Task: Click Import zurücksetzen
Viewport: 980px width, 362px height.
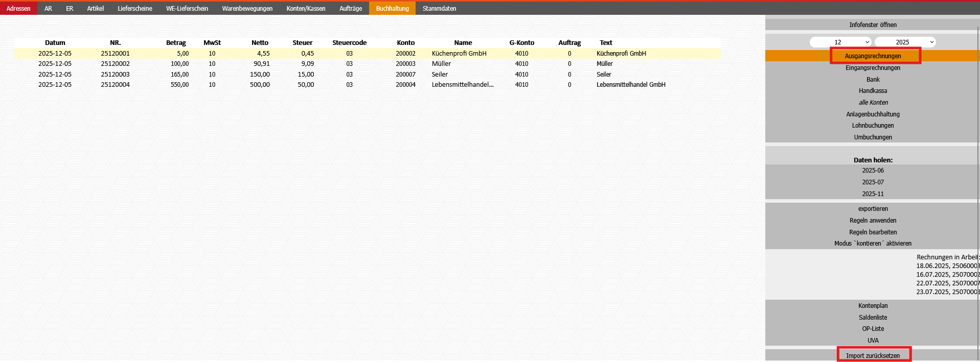Action: (872, 355)
